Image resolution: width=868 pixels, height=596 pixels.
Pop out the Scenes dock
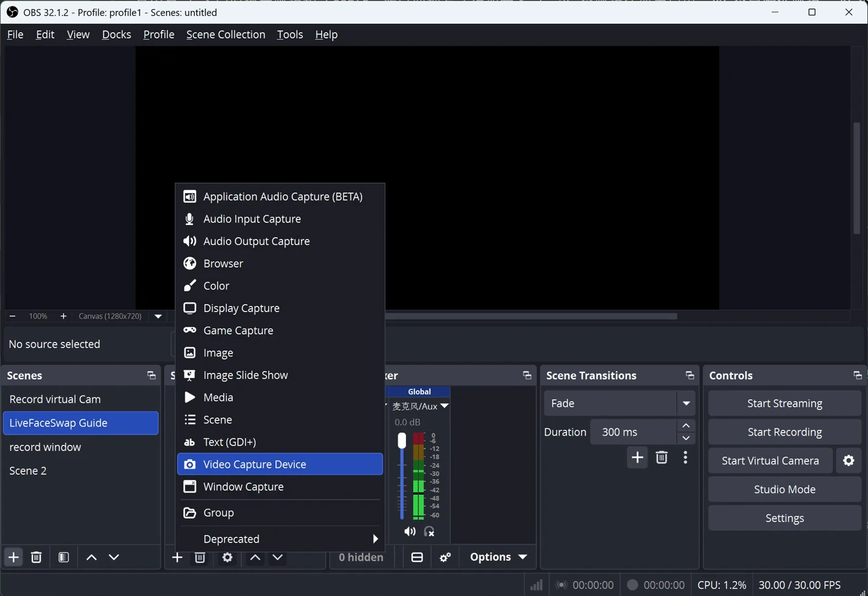(x=151, y=375)
